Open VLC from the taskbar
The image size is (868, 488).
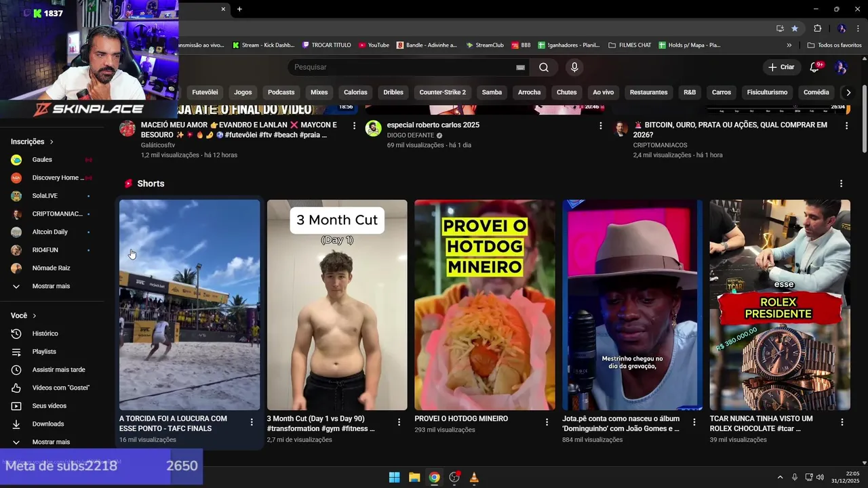[474, 477]
